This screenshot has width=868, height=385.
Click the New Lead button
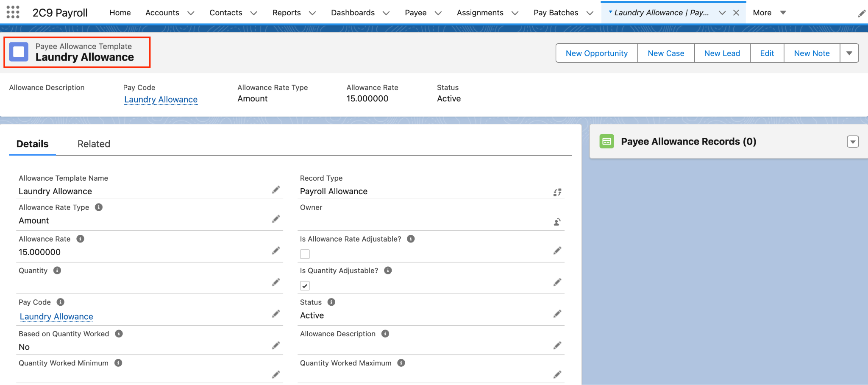coord(722,53)
